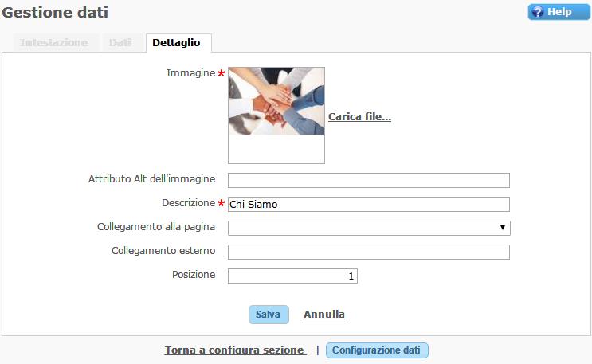Click the Immagine field label
The height and width of the screenshot is (364, 592).
tap(190, 73)
